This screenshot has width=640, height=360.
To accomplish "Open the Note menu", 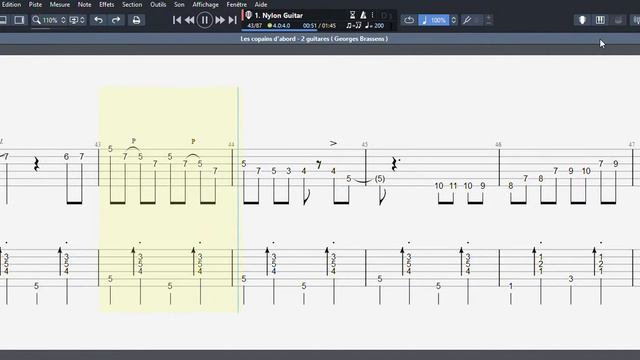I will tap(84, 4).
